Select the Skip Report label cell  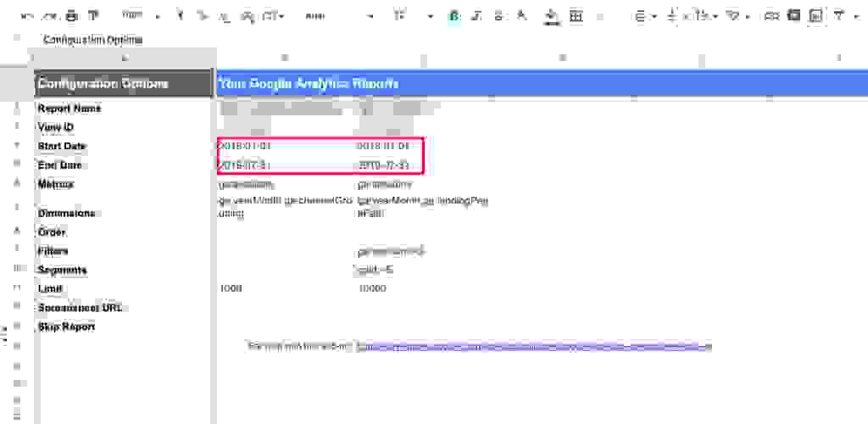click(x=123, y=327)
